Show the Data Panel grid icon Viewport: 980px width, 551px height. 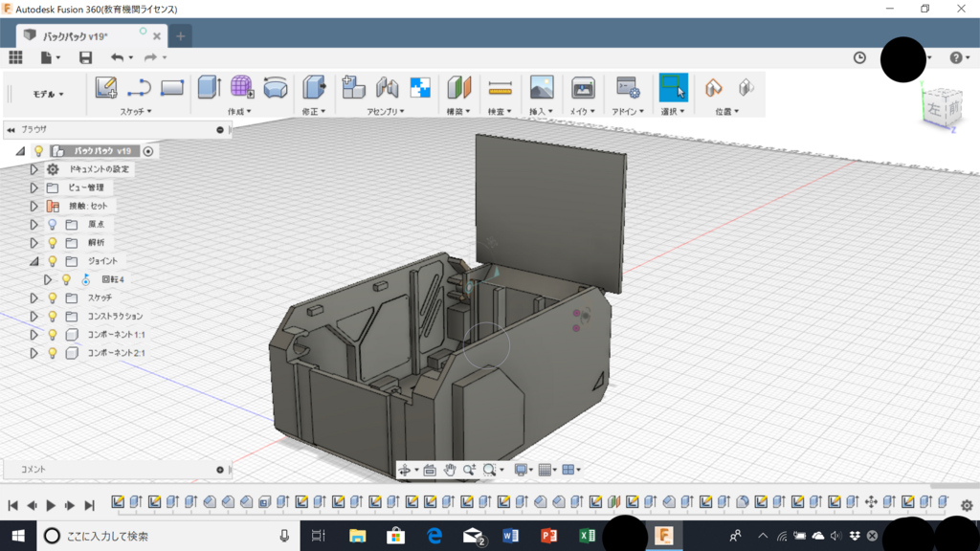point(15,57)
